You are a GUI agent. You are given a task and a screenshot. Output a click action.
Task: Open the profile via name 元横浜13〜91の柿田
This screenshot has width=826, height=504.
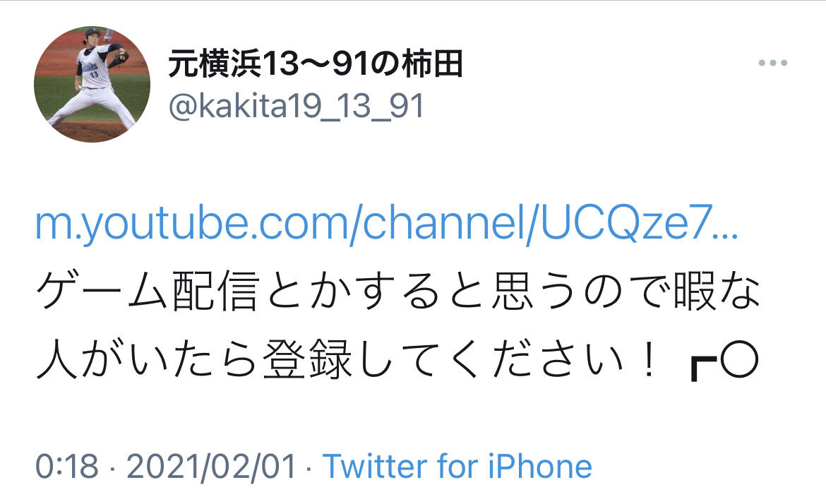pos(316,64)
